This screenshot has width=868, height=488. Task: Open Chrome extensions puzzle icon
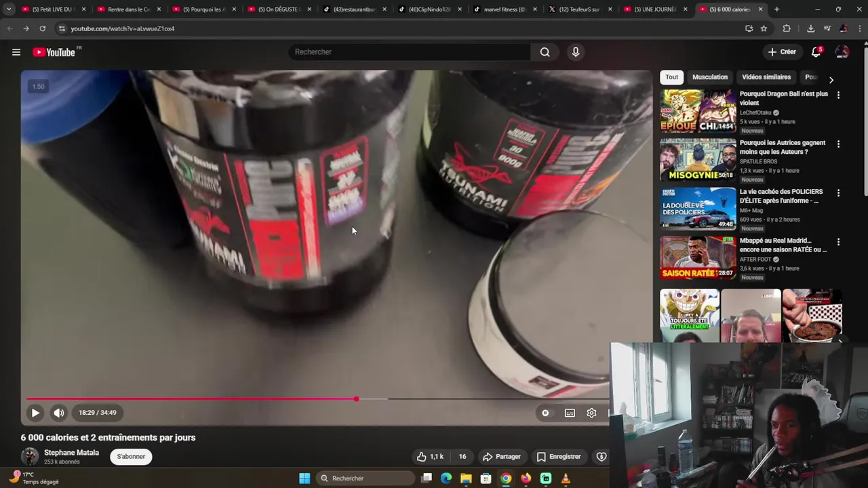point(787,28)
